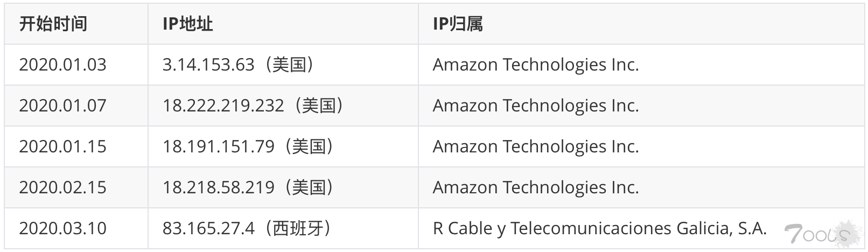Click Amazon Technologies Inc. in 2020.01.15 row
Image resolution: width=868 pixels, height=252 pixels.
point(536,146)
